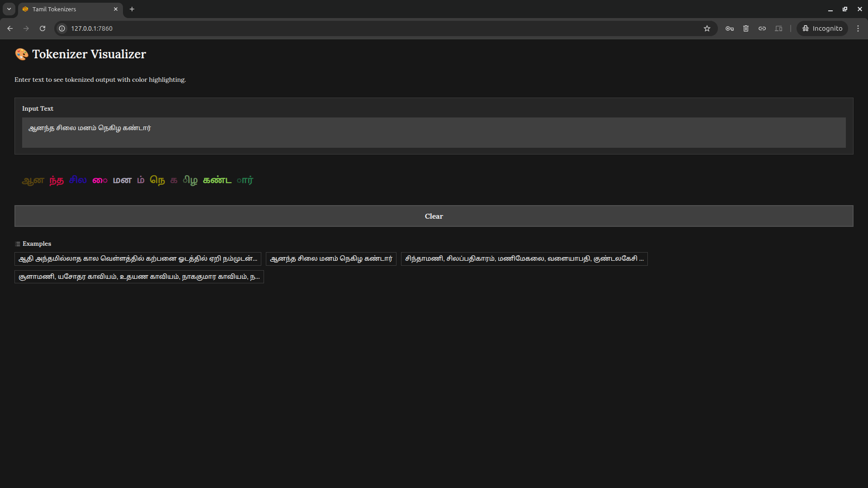Bookmark this page with the star icon
The height and width of the screenshot is (488, 868).
(x=707, y=28)
